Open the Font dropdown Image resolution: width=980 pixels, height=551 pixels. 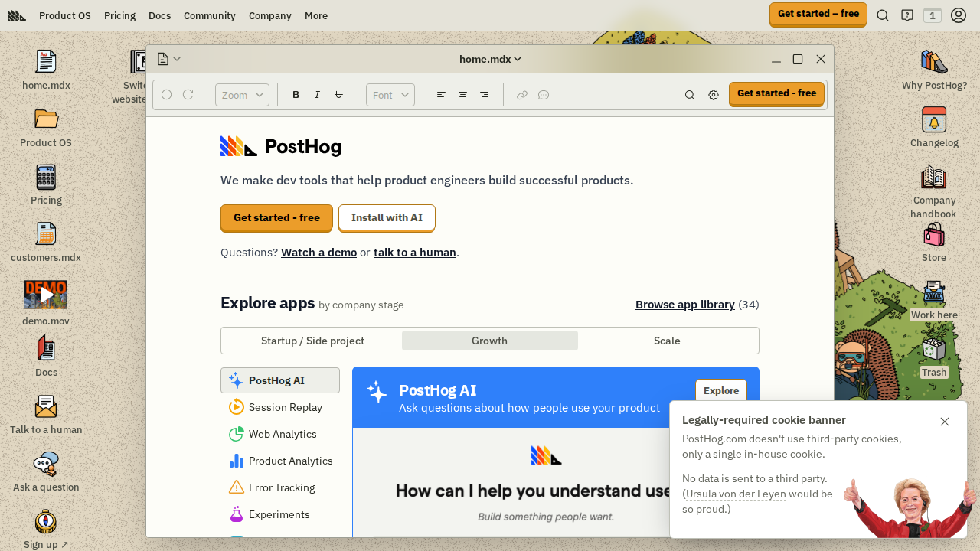coord(390,95)
